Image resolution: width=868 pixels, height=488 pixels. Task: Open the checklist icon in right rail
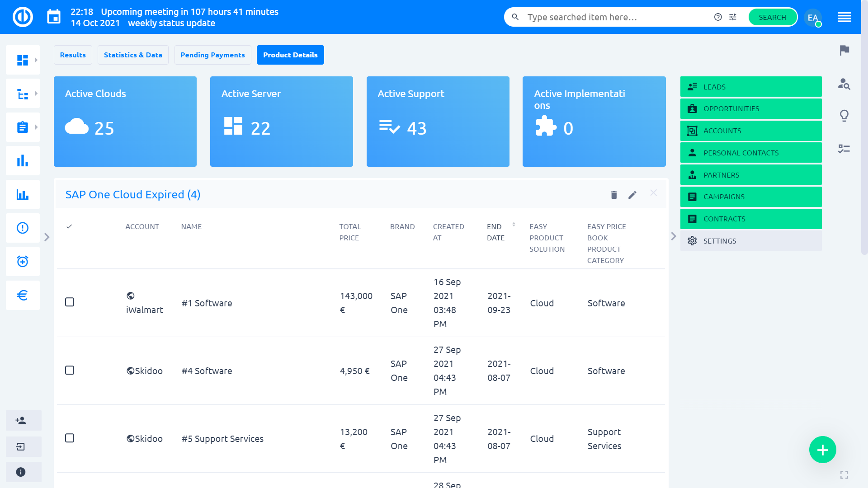[x=844, y=149]
